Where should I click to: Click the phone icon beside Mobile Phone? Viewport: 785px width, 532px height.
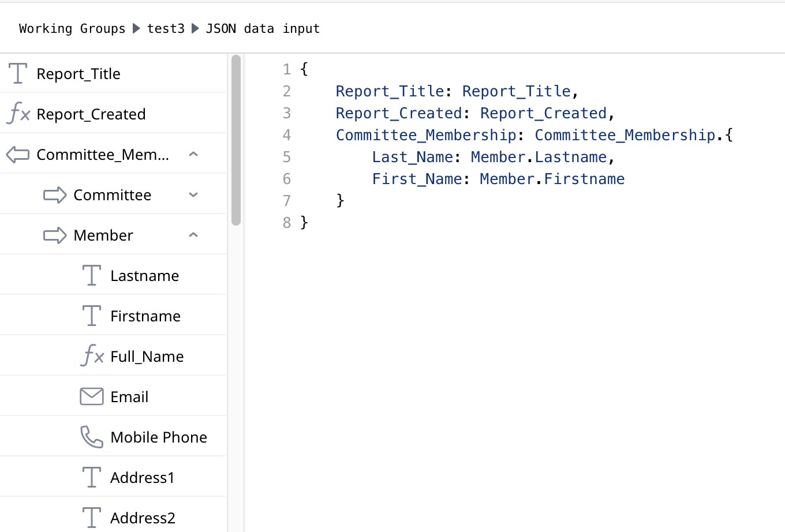click(x=92, y=437)
